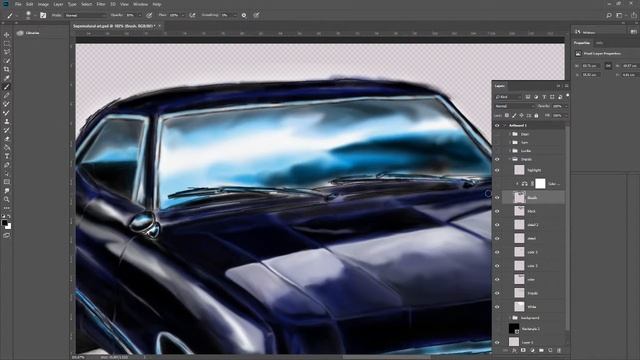This screenshot has height=360, width=640.
Task: Hide the selected layer's eye icon
Action: (497, 198)
